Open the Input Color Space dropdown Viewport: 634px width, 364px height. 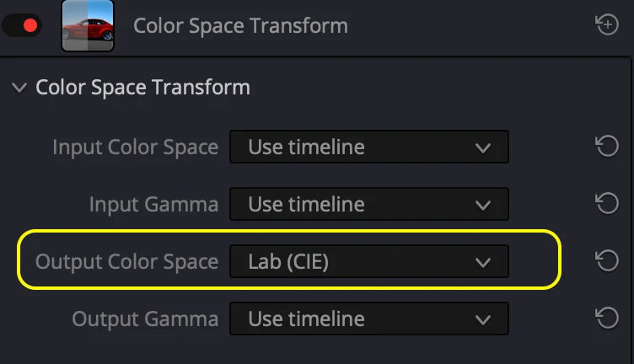click(x=369, y=147)
